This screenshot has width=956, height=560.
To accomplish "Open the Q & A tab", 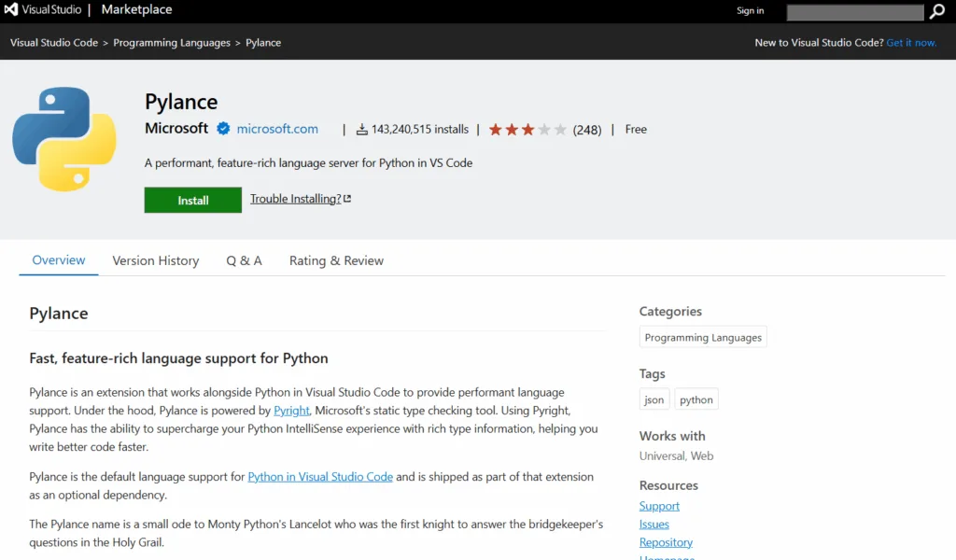I will [244, 260].
